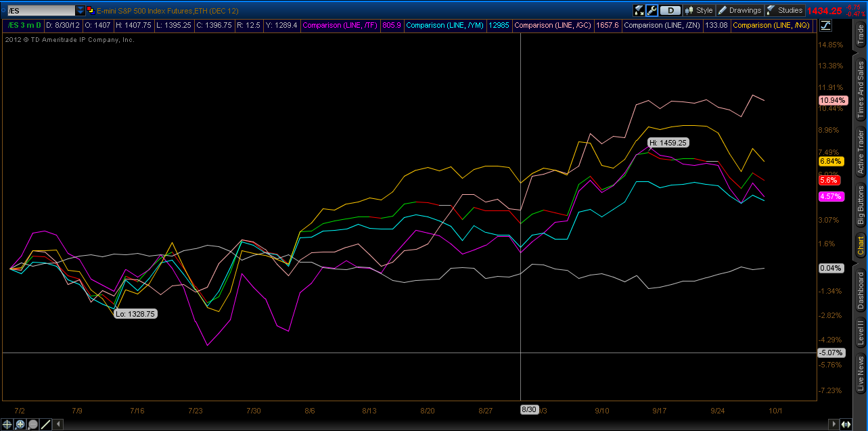The image size is (868, 431).
Task: Click the -5.07% cursor price label
Action: tap(831, 353)
